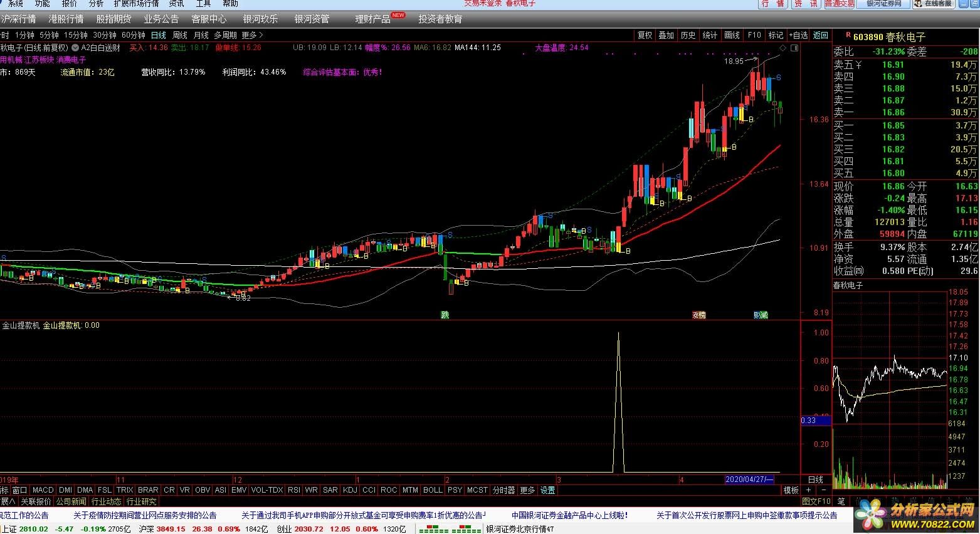980x534 pixels.
Task: Open the 分析 menu
Action: [x=96, y=4]
